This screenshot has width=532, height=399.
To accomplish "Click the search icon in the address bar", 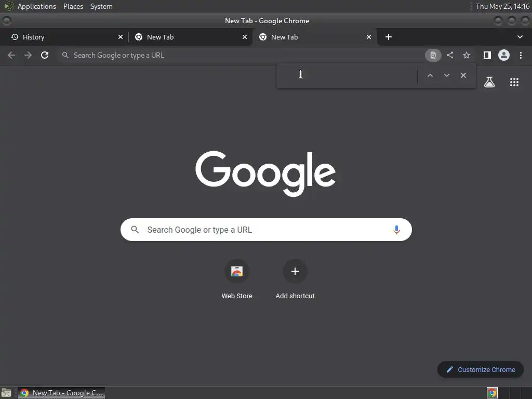I will (65, 55).
